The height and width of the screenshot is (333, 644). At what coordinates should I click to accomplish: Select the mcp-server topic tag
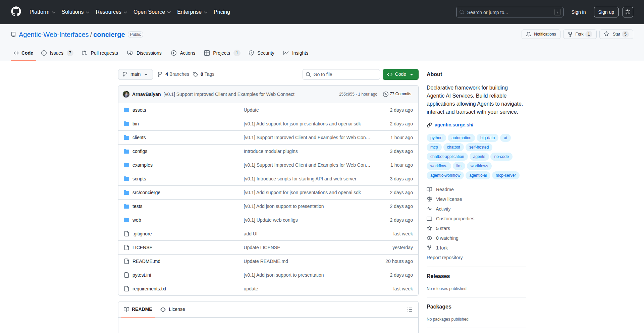click(505, 175)
